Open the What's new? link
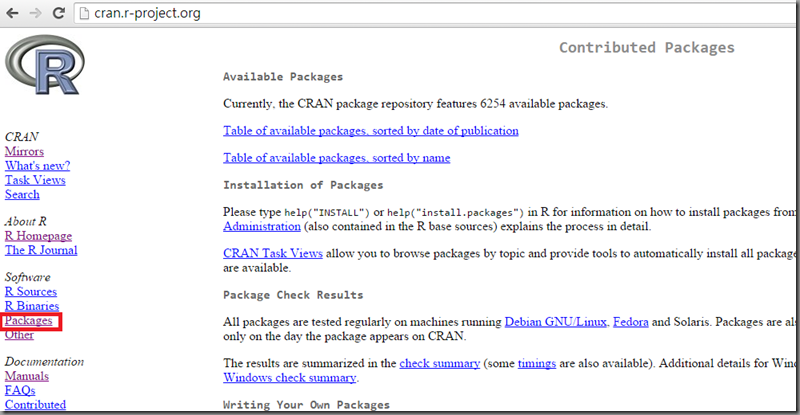800x415 pixels. pos(37,166)
